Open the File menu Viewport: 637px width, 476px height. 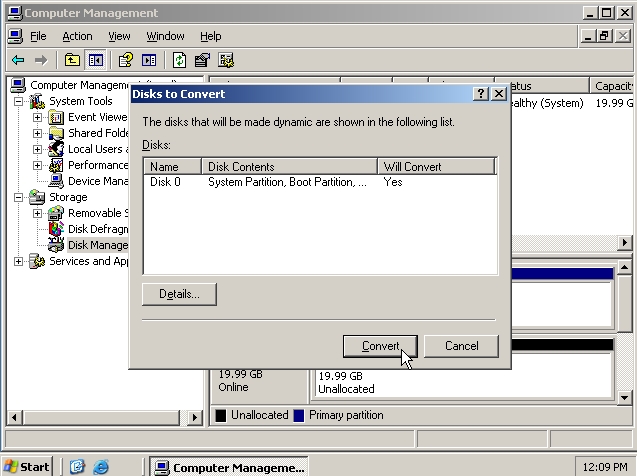click(38, 37)
